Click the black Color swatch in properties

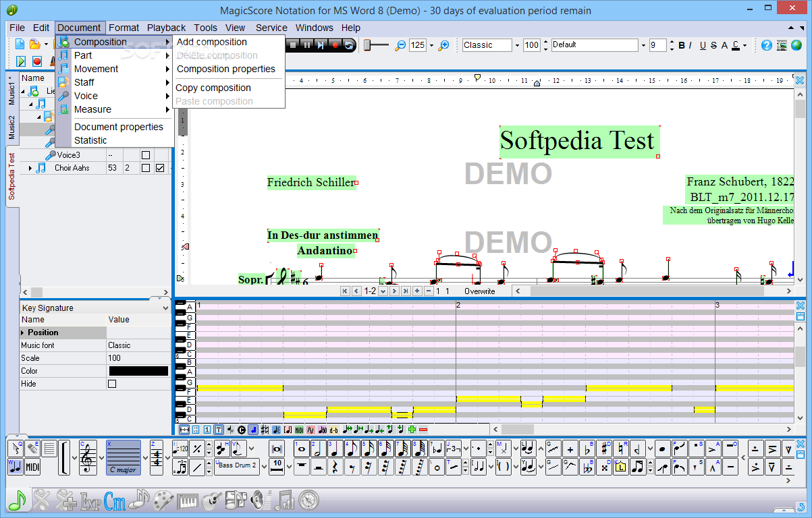(138, 371)
